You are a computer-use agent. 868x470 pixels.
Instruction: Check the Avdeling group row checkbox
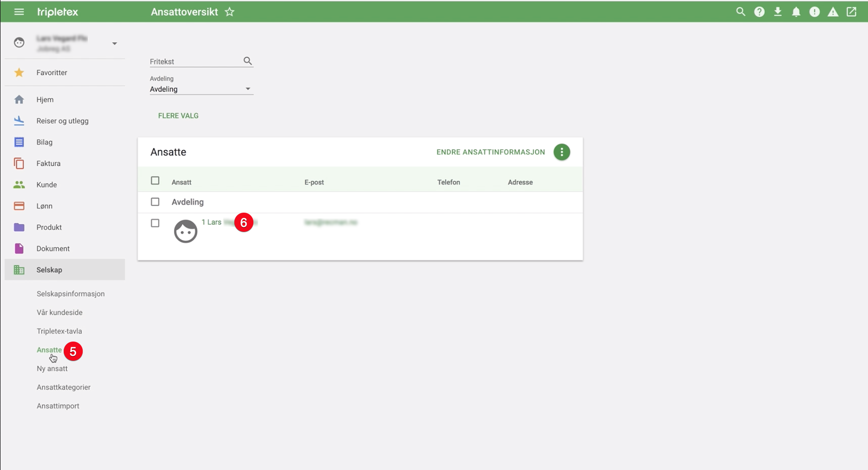[155, 202]
